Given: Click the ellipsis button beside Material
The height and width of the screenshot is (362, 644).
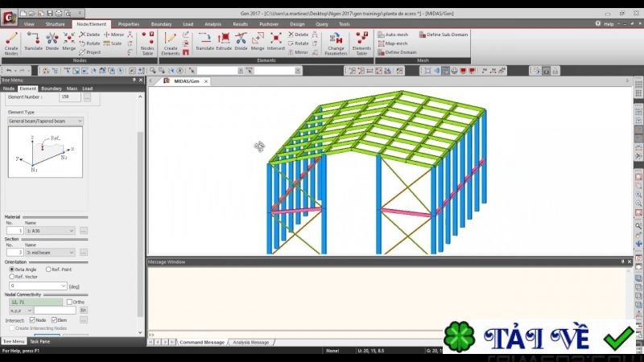Looking at the screenshot, I should (x=84, y=231).
